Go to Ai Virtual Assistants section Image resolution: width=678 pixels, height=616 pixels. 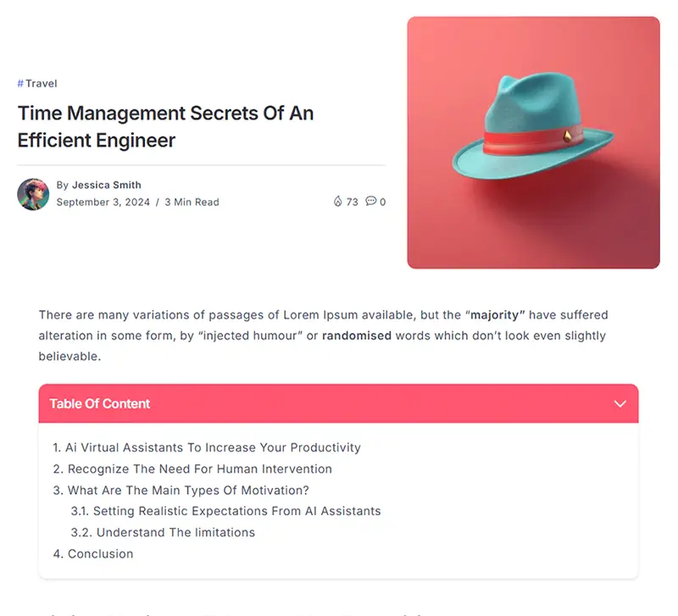coord(207,447)
